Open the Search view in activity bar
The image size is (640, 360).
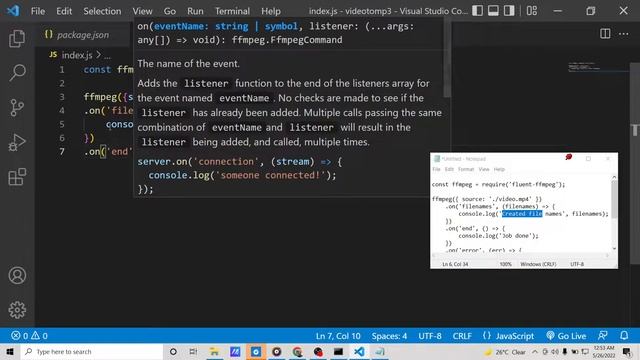17,73
